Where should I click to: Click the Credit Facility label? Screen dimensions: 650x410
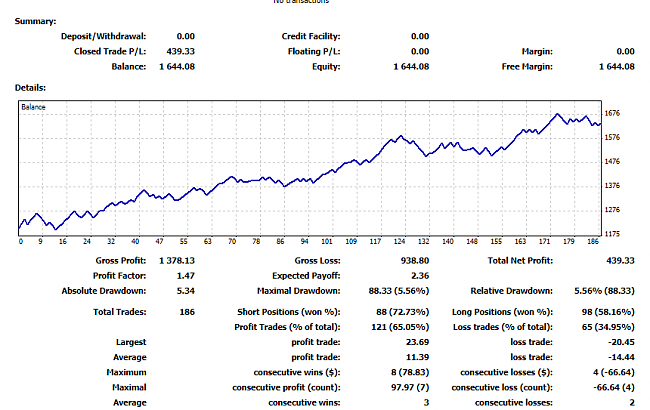click(x=311, y=36)
